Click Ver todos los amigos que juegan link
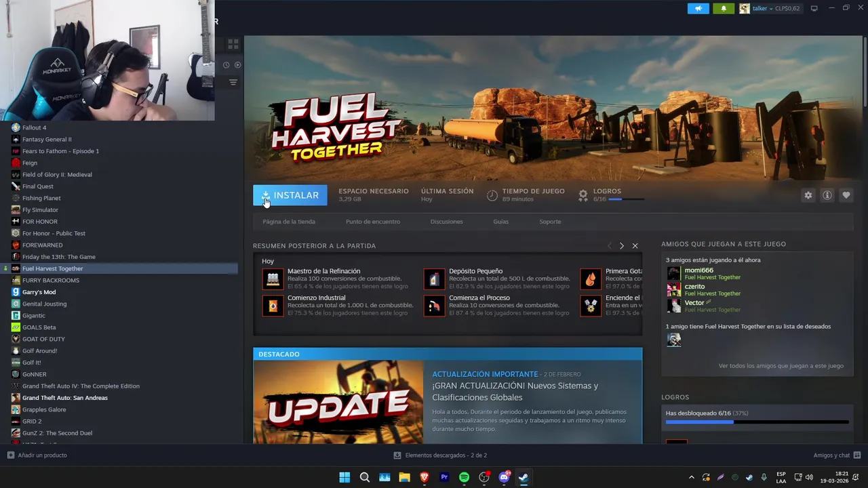This screenshot has height=488, width=868. 781,366
